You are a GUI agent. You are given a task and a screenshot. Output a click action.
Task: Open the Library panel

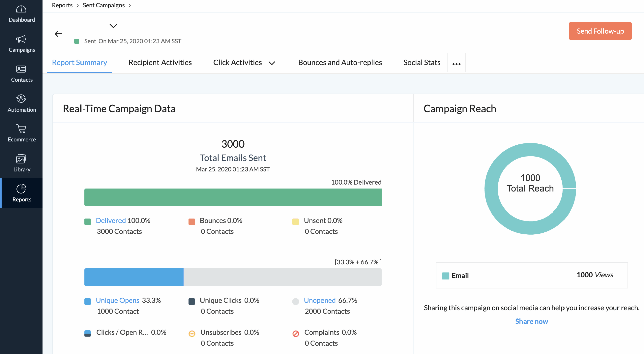21,163
